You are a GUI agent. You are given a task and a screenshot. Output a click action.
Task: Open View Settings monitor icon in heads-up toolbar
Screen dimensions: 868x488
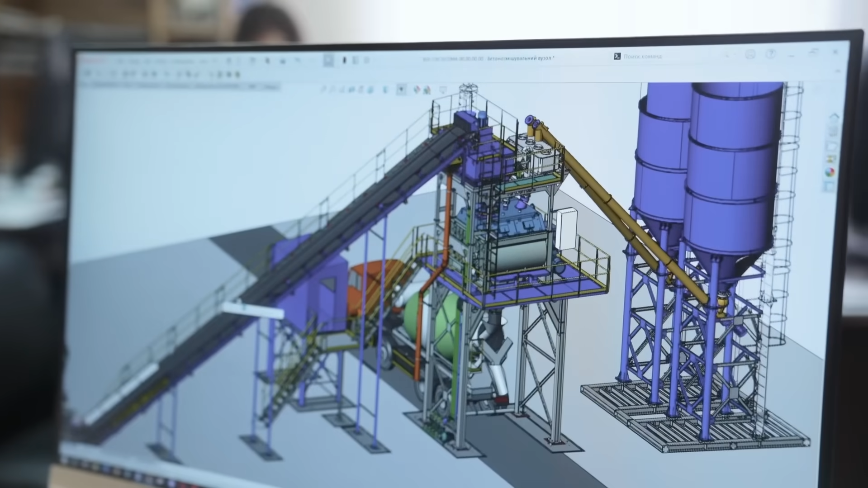click(443, 90)
